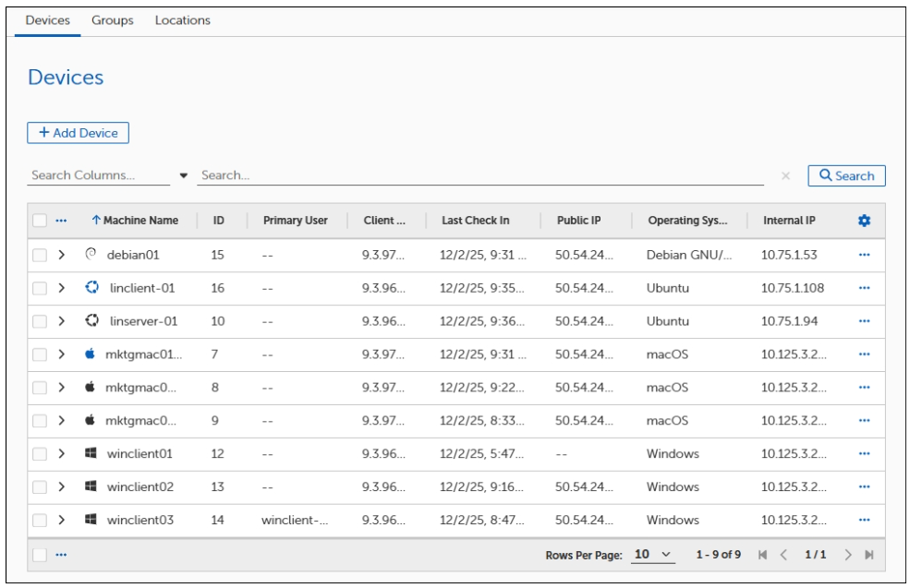Open row actions menu for debian01
The image size is (910, 588).
point(864,255)
